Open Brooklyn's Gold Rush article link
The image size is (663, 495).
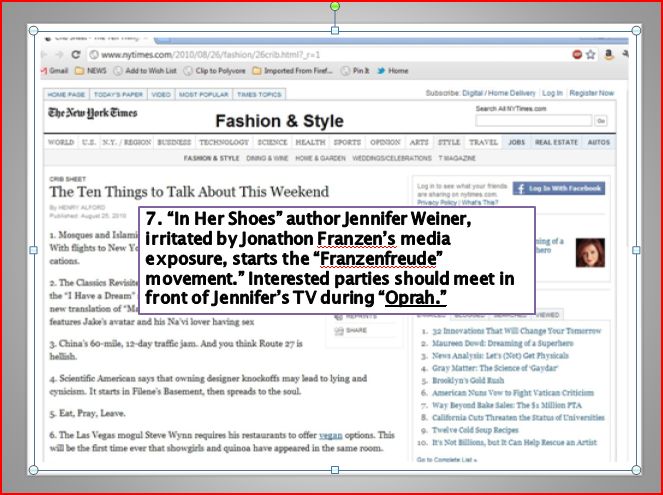tap(468, 380)
